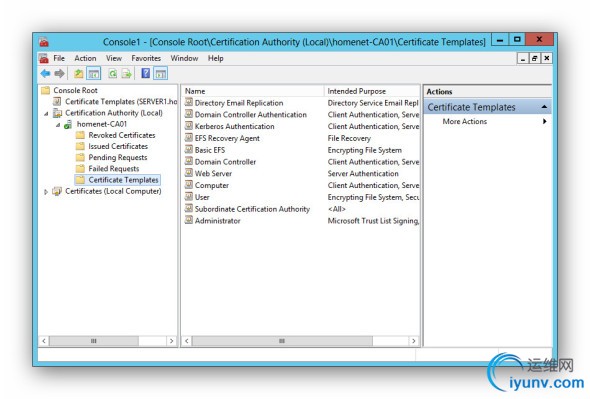This screenshot has height=399, width=590.
Task: Click the Up one level toolbar icon
Action: coord(78,73)
